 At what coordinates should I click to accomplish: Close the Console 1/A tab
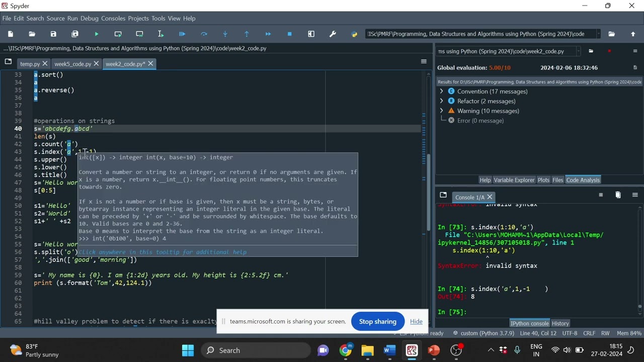click(x=490, y=197)
